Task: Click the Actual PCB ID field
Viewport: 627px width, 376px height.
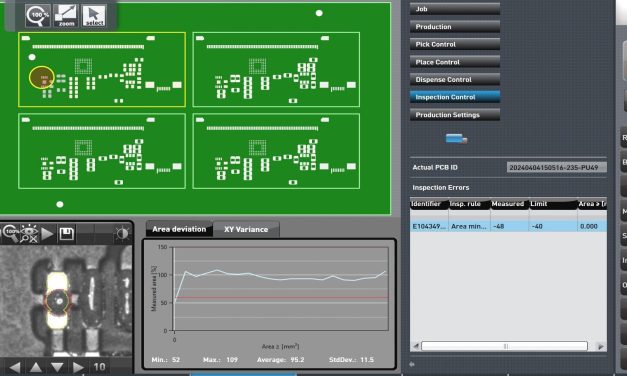Action: [x=557, y=168]
